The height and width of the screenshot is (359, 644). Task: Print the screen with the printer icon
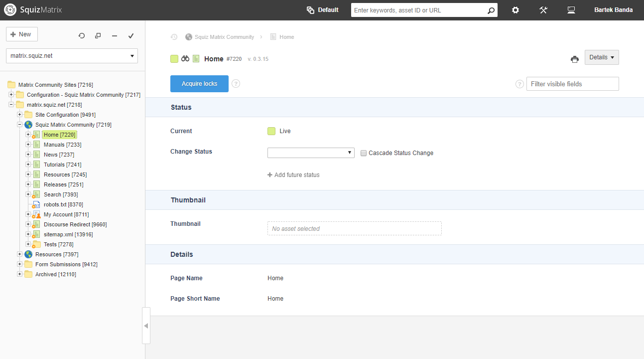point(575,59)
